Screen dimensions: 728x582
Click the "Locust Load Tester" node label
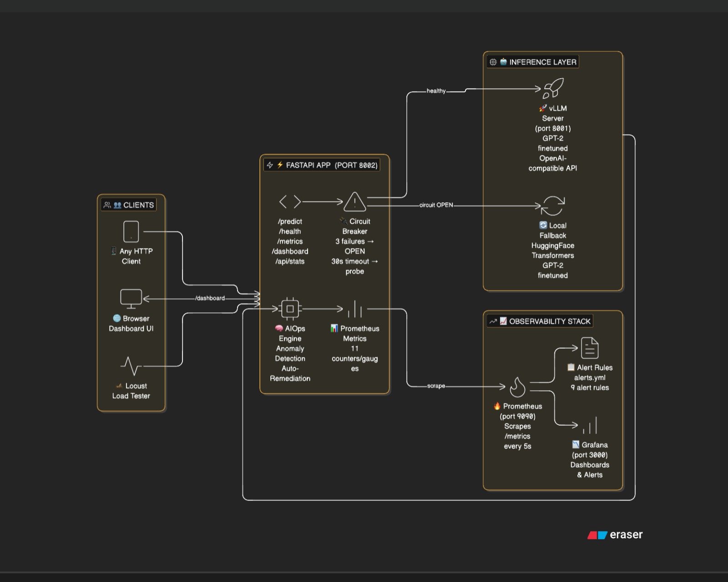[131, 391]
